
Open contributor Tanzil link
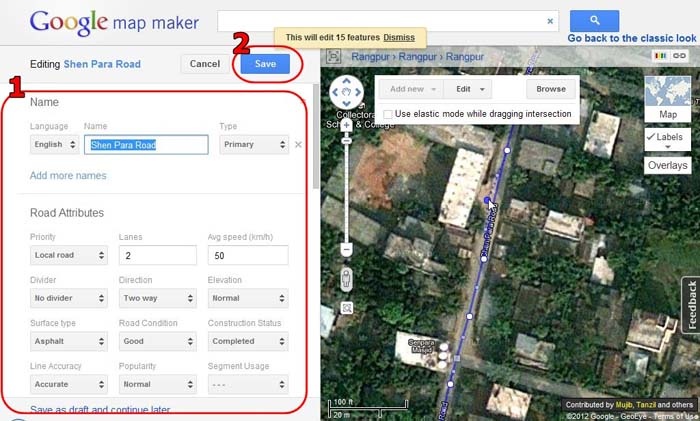(646, 405)
